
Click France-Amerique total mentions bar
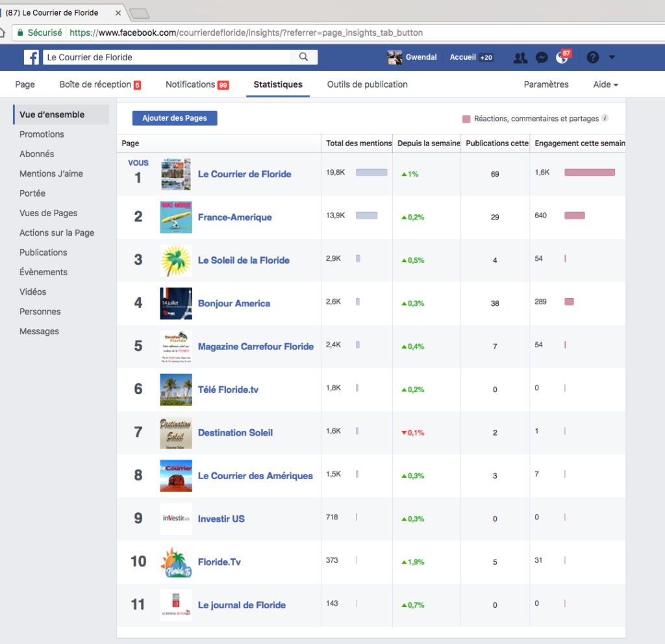366,216
